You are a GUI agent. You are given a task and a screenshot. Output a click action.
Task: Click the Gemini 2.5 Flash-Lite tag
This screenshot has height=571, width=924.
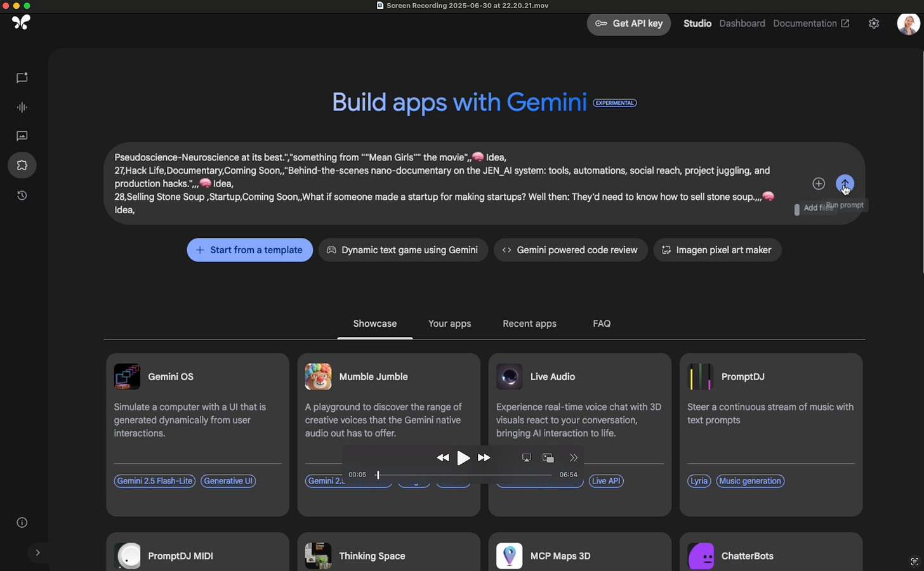[x=155, y=481]
